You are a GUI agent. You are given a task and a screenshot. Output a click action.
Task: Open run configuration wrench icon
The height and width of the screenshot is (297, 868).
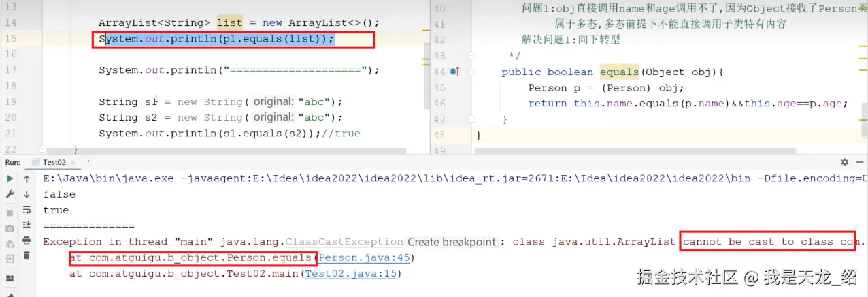point(10,194)
